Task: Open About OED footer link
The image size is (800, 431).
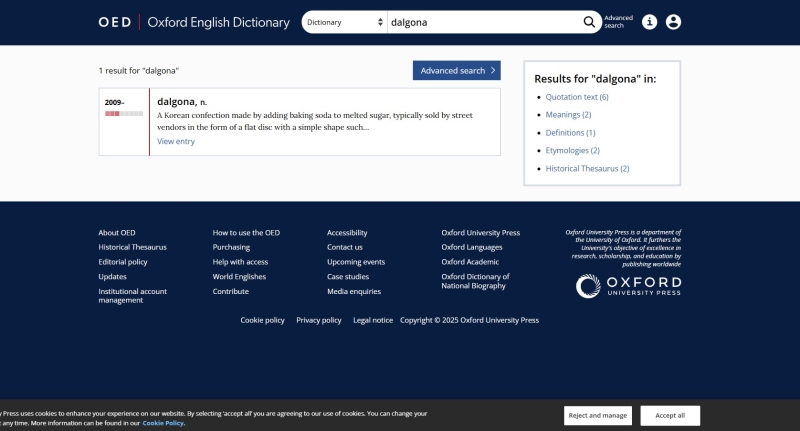Action: pos(117,233)
